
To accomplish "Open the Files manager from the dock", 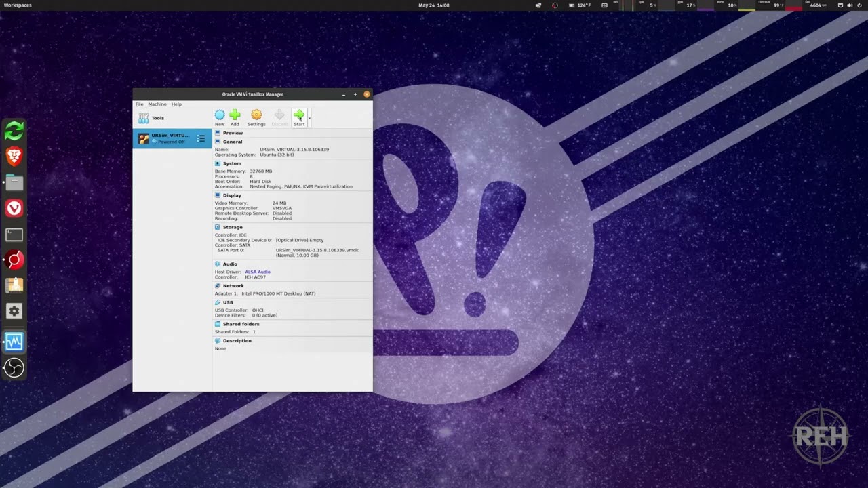I will [14, 182].
